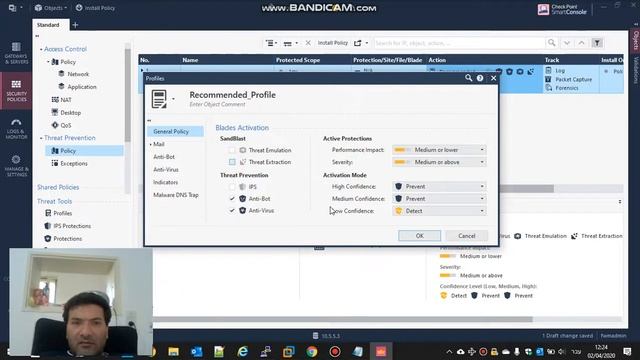Screen dimensions: 640x360
Task: Click the profile object icon beside Recommended_Profile
Action: pyautogui.click(x=159, y=99)
